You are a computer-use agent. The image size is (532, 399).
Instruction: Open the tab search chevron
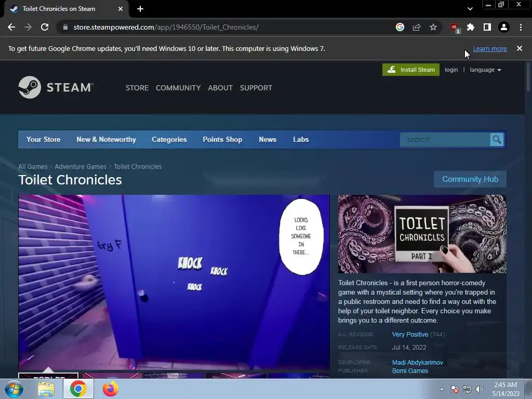[x=470, y=9]
